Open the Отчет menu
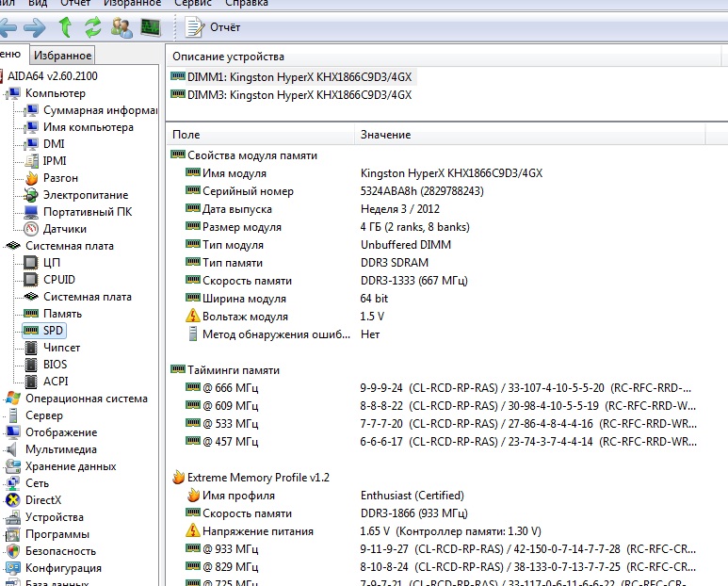 click(75, 3)
